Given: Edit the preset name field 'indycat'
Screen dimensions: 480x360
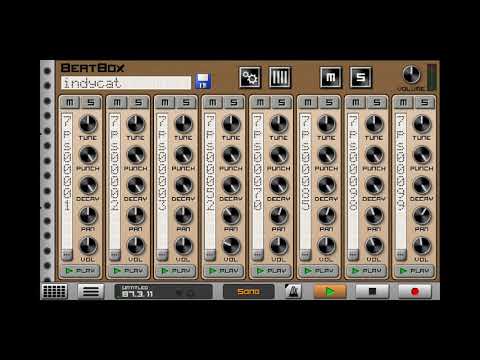Looking at the screenshot, I should tap(126, 83).
